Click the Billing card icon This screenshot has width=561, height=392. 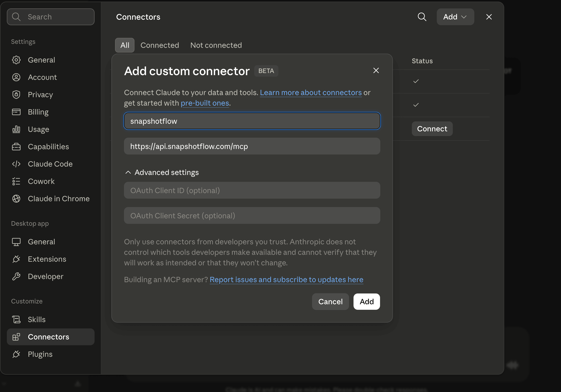point(16,112)
